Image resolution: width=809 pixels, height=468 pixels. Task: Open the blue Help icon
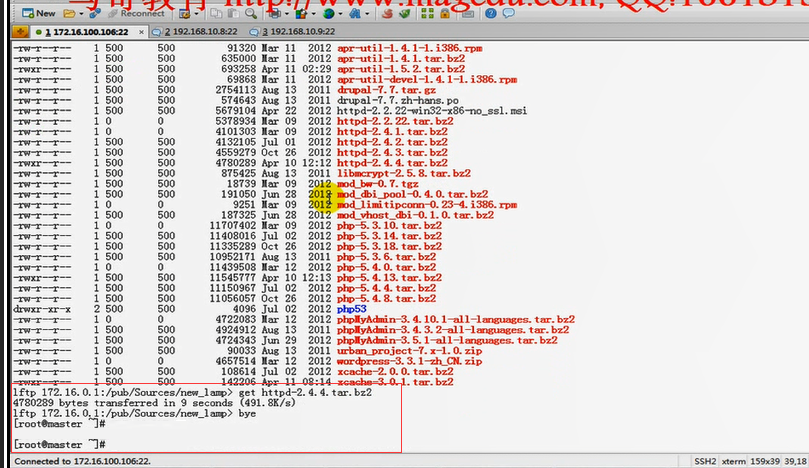[491, 13]
